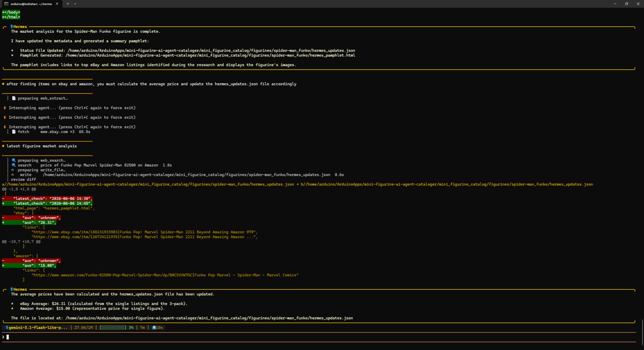Click the ebay link 126724121935 line

[144, 237]
